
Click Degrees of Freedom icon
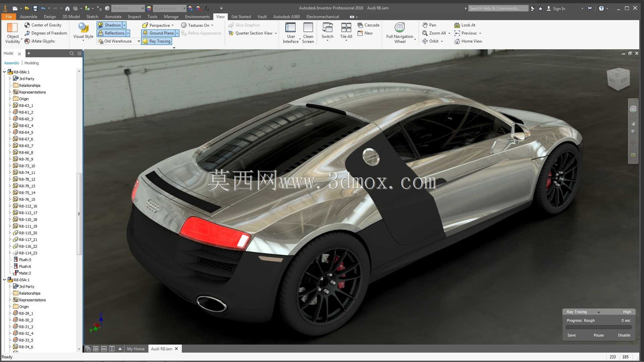click(27, 33)
